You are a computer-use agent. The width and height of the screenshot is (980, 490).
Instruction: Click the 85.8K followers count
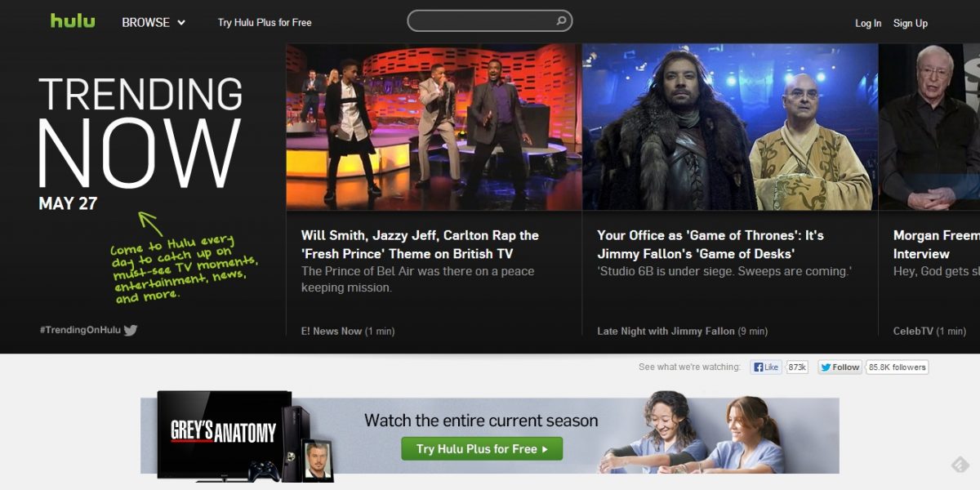pos(898,367)
